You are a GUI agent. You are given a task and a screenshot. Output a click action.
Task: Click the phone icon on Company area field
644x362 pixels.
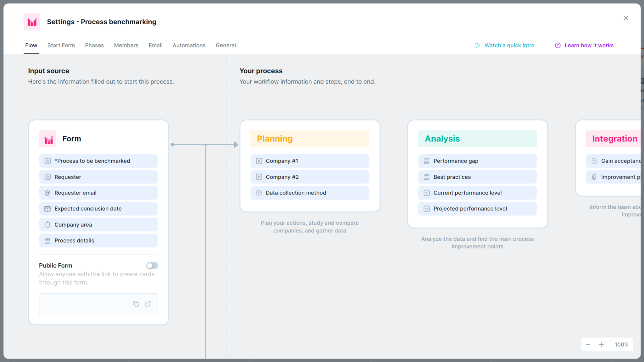point(47,224)
